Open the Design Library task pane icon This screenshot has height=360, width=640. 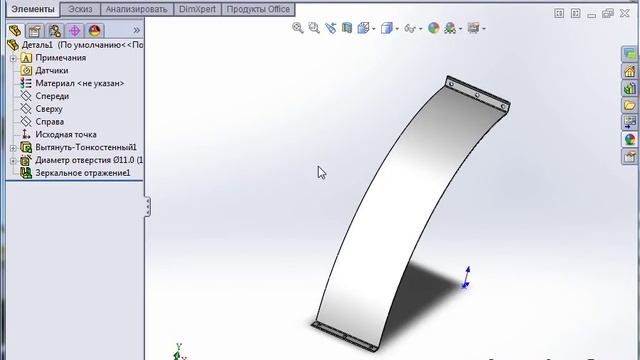[x=630, y=89]
